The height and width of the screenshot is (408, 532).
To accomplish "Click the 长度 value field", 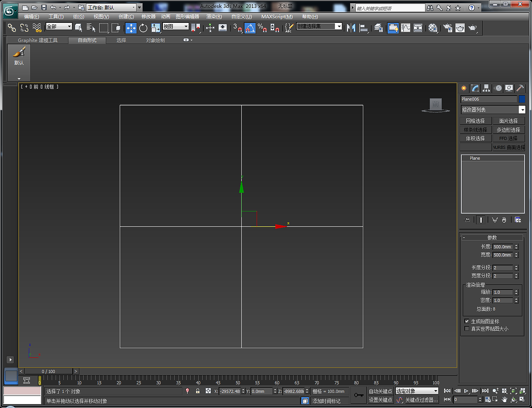I will [503, 247].
